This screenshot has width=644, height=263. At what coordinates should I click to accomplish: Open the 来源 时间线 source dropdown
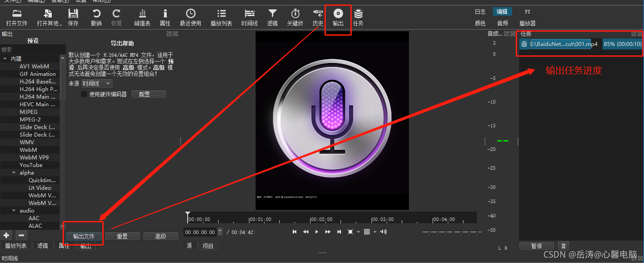tap(97, 83)
